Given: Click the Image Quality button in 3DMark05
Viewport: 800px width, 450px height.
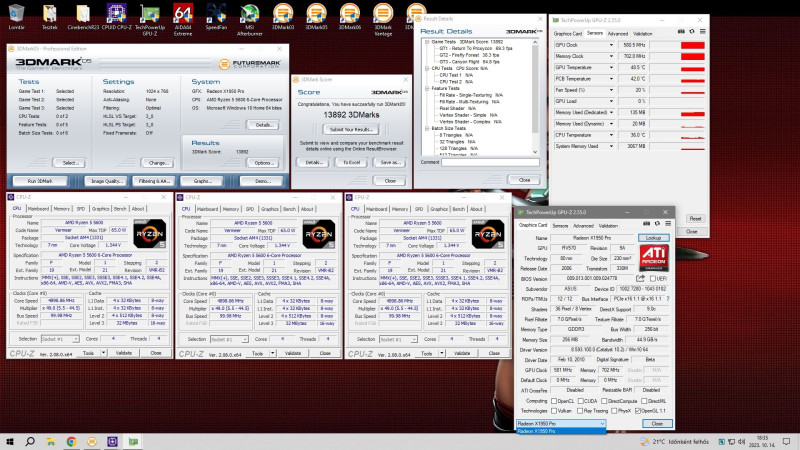Looking at the screenshot, I should (x=106, y=181).
